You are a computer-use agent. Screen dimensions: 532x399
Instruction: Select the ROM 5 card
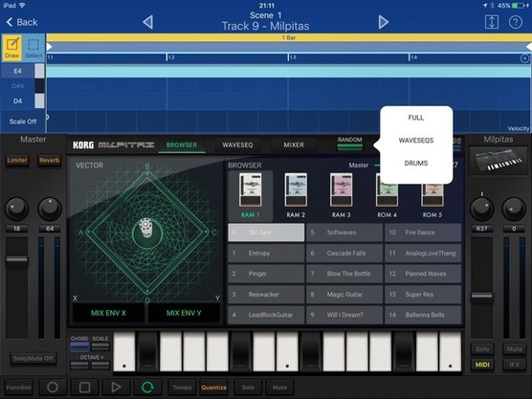tap(432, 196)
